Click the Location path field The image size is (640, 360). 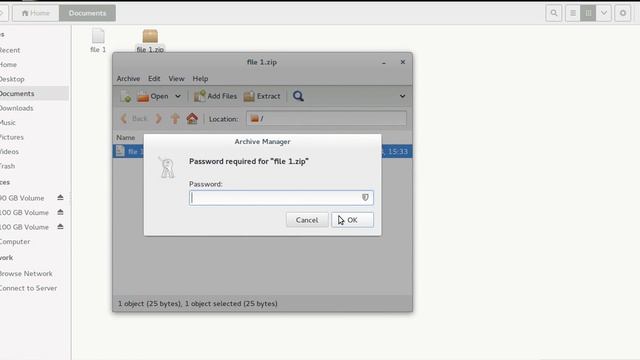327,119
